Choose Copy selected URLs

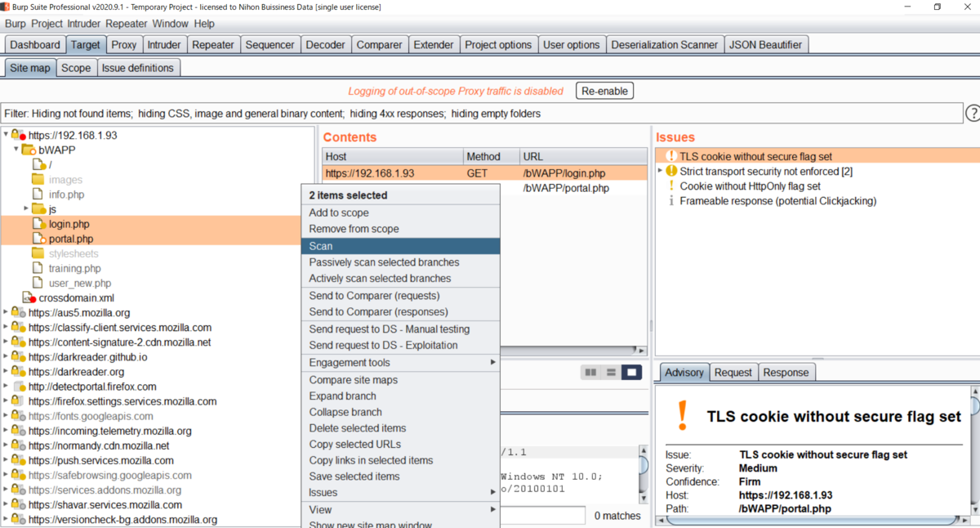400,445
